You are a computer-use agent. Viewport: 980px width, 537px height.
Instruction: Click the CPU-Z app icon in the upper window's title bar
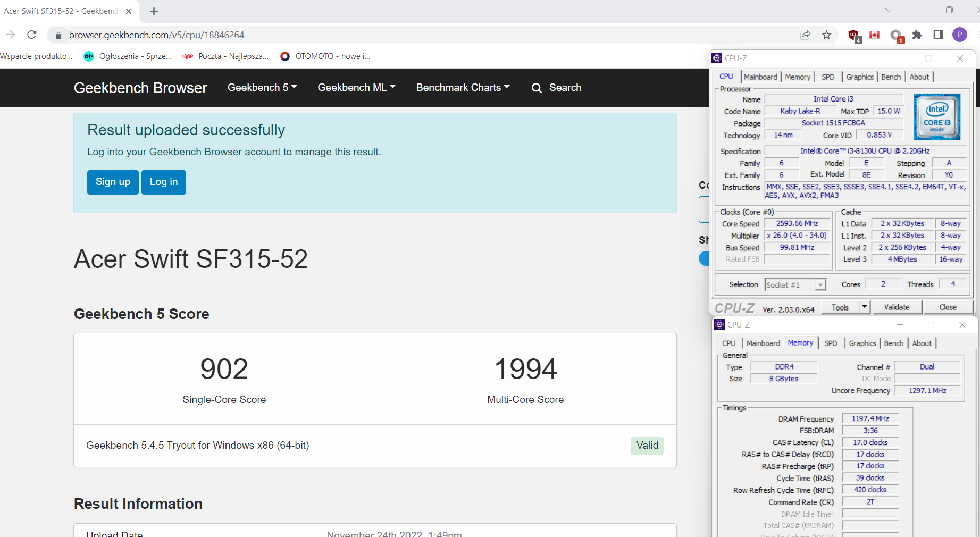[717, 58]
